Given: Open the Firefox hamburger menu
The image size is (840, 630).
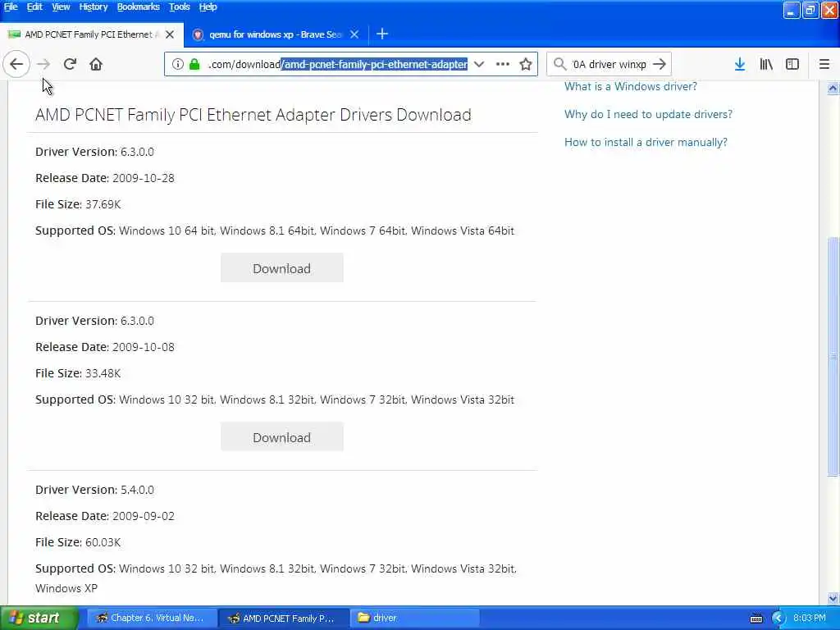Looking at the screenshot, I should 824,64.
